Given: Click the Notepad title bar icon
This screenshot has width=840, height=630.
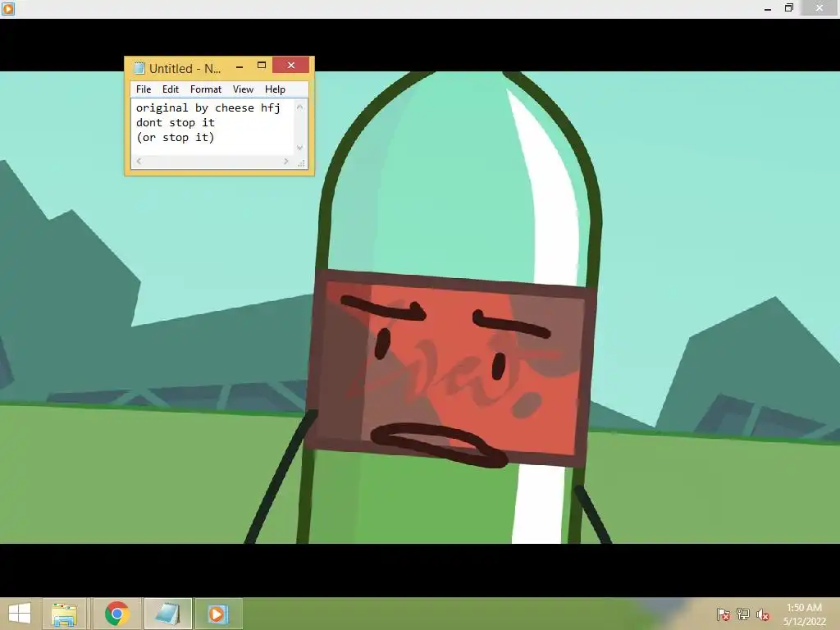Looking at the screenshot, I should [x=139, y=68].
